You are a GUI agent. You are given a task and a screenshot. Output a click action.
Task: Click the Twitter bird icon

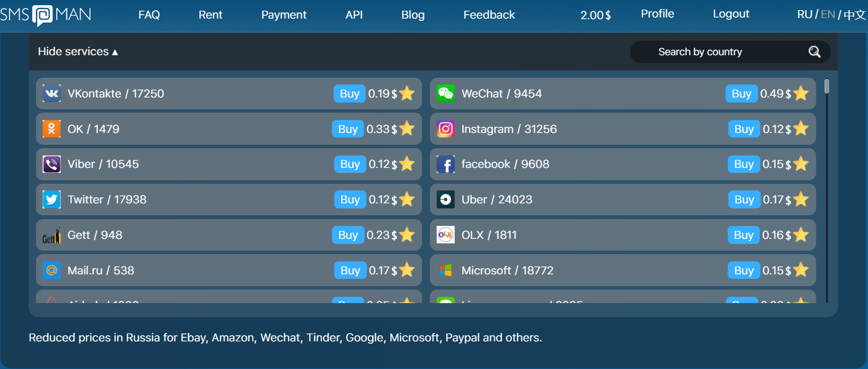pos(51,199)
